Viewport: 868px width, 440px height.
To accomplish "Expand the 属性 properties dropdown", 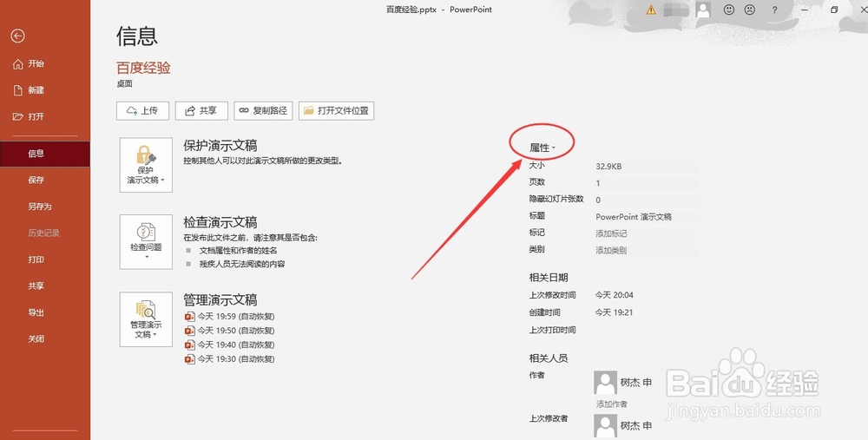I will pos(542,148).
